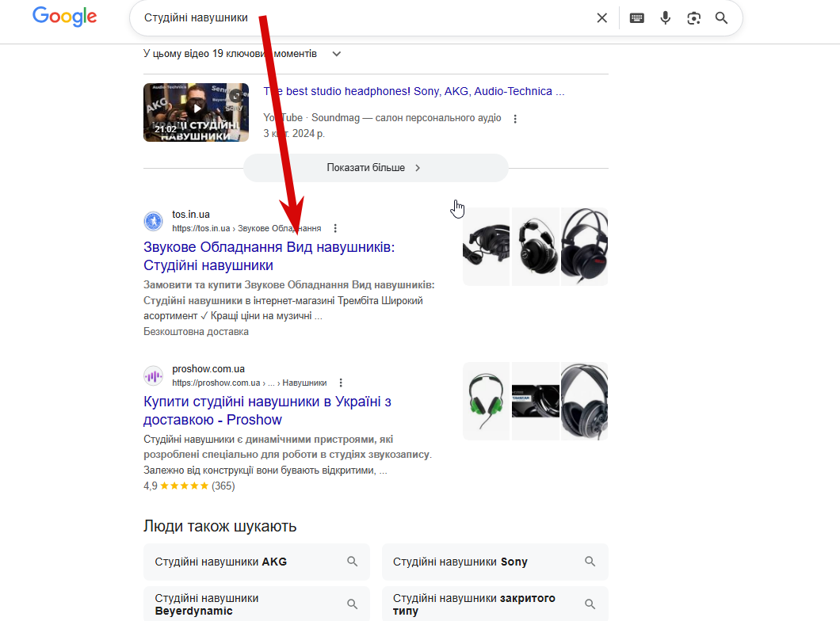Search related Студійні навушники Beyerdynamic

pos(257,604)
